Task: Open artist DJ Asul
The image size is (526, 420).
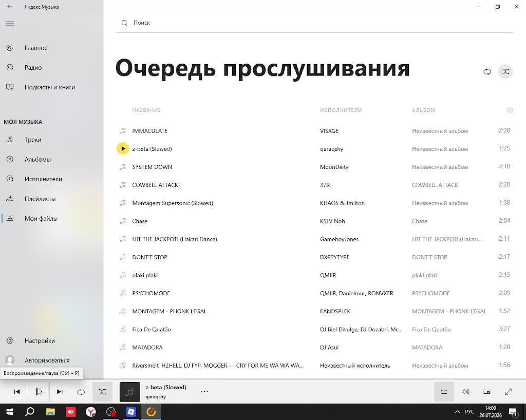Action: (329, 347)
